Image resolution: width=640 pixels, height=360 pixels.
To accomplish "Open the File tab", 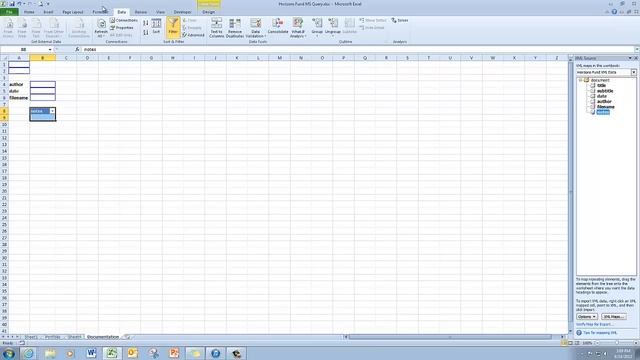I will point(9,12).
